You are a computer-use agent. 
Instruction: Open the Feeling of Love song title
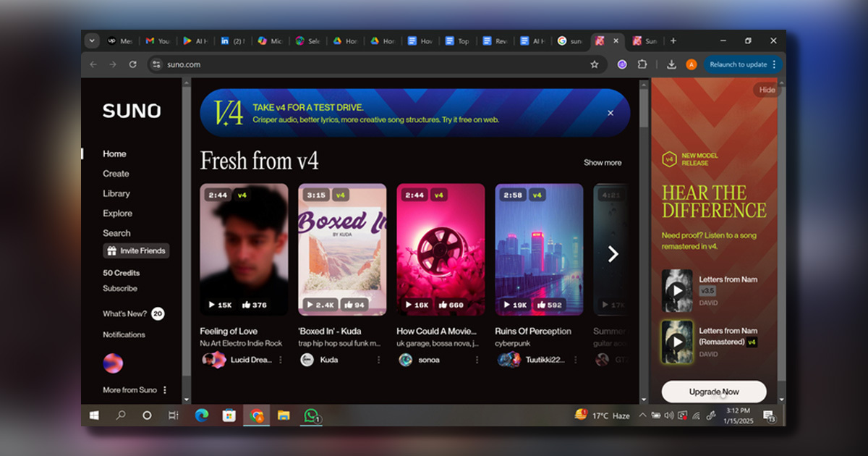[229, 332]
